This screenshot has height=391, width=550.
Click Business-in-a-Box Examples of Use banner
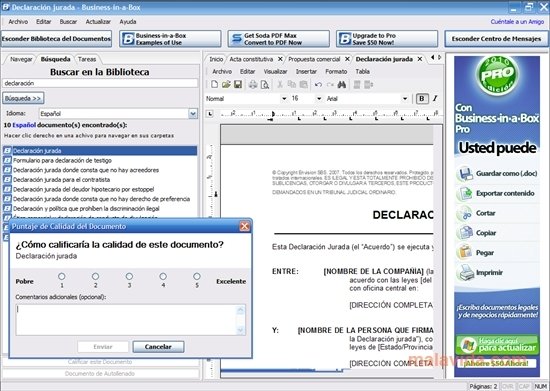point(170,39)
